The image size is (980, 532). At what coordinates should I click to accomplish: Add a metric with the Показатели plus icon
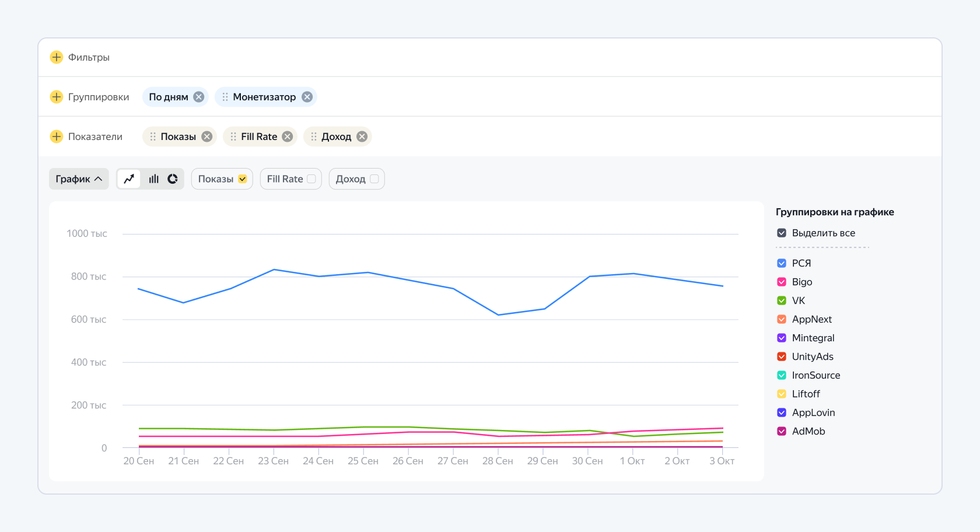[x=57, y=136]
